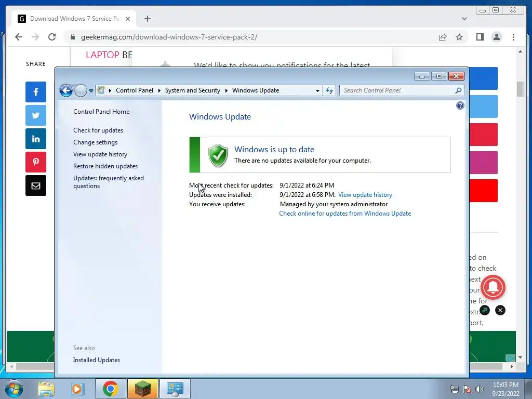Image resolution: width=532 pixels, height=399 pixels.
Task: Select Windows Update breadcrumb segment
Action: [256, 90]
